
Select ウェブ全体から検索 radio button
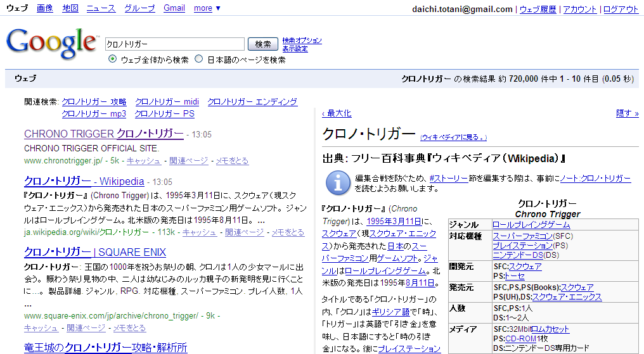point(112,59)
